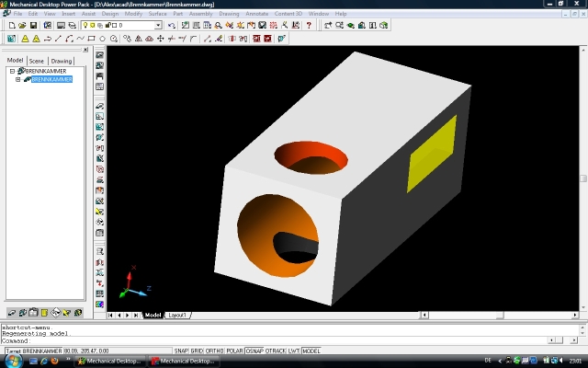
Task: Click the Windows Start button
Action: pyautogui.click(x=9, y=361)
